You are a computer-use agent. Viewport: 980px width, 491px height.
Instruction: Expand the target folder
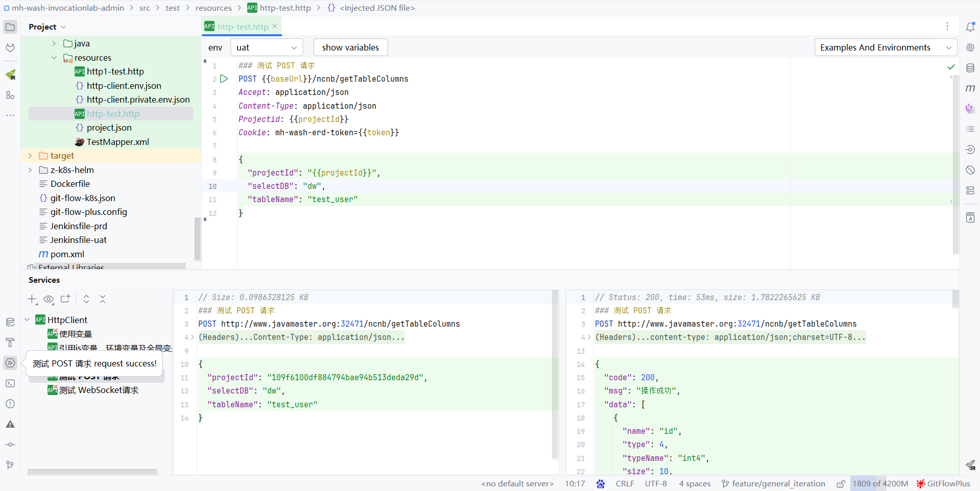(30, 156)
